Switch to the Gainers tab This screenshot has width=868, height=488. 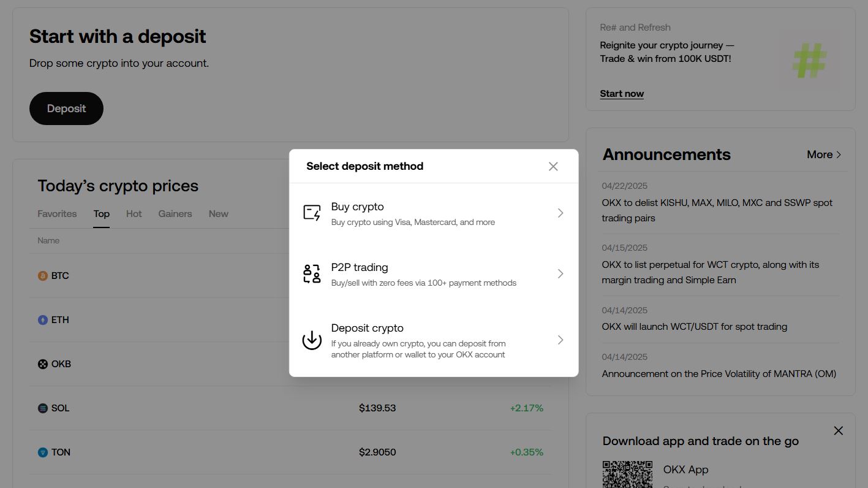coord(175,214)
